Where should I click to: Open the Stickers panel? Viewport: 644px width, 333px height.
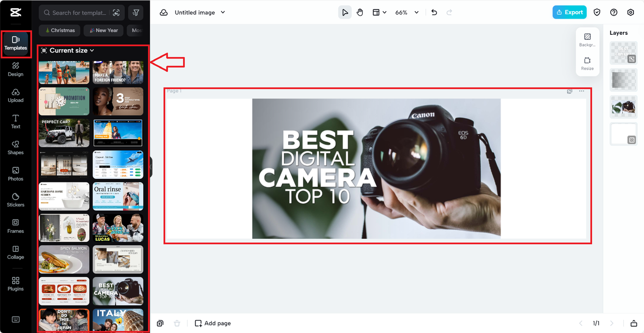coord(16,201)
